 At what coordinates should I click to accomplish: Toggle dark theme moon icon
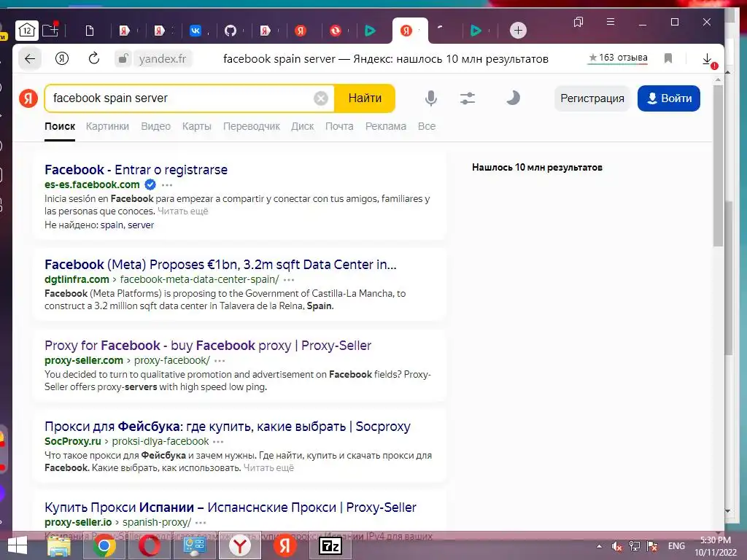[513, 98]
